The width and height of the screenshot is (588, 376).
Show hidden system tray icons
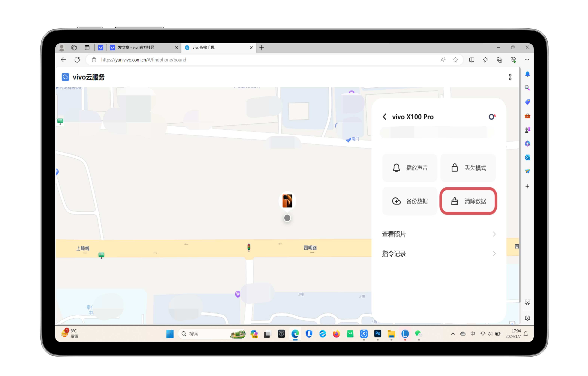click(453, 334)
